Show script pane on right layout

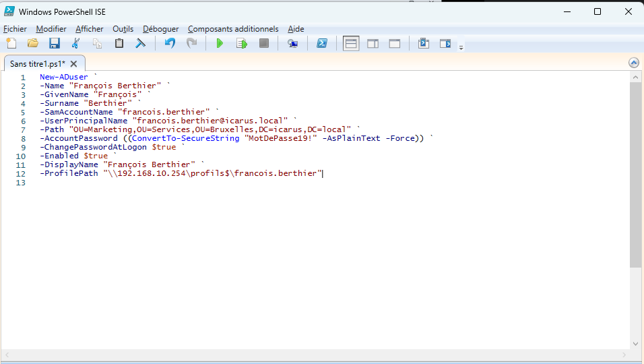pyautogui.click(x=373, y=43)
